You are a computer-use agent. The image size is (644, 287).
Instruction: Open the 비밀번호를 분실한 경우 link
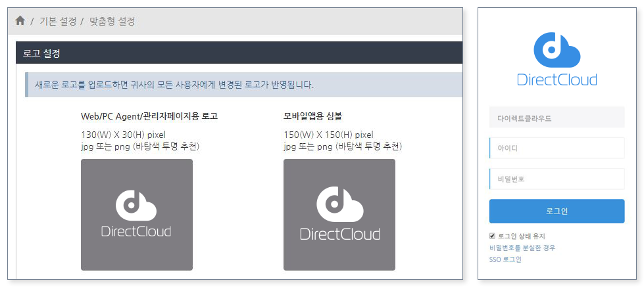tap(522, 248)
